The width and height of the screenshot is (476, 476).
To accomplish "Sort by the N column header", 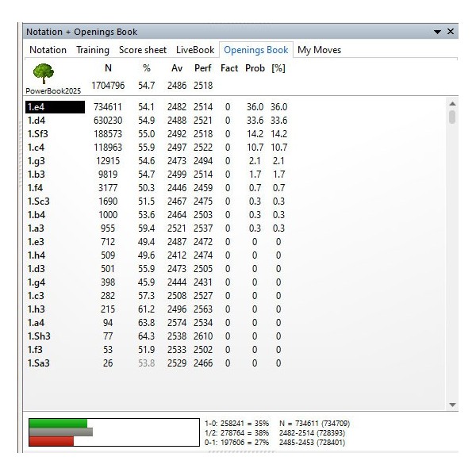I will (x=108, y=68).
